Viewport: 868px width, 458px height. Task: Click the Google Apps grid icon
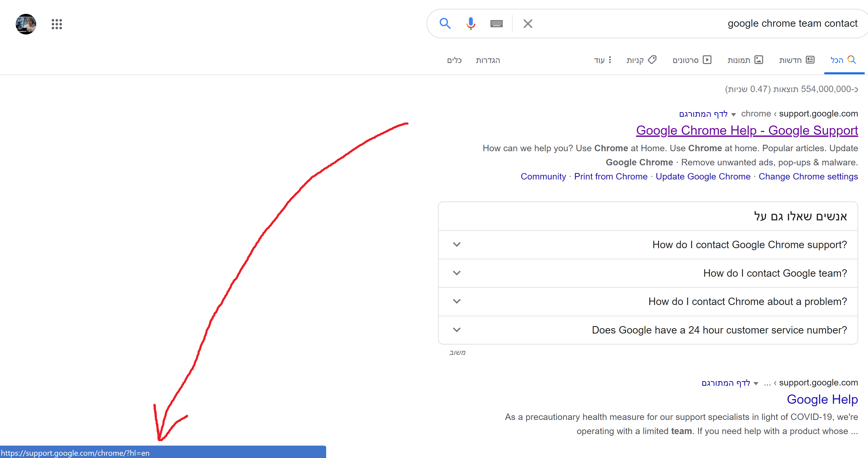(57, 24)
